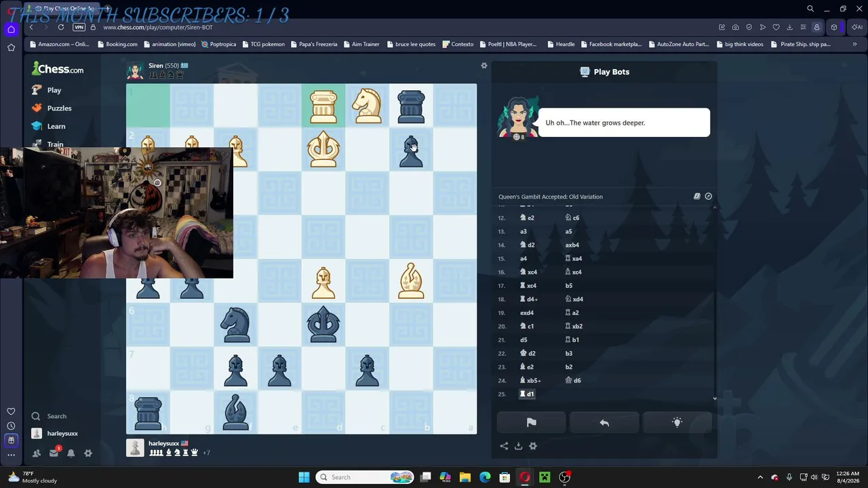Take back the last move

pos(604,423)
